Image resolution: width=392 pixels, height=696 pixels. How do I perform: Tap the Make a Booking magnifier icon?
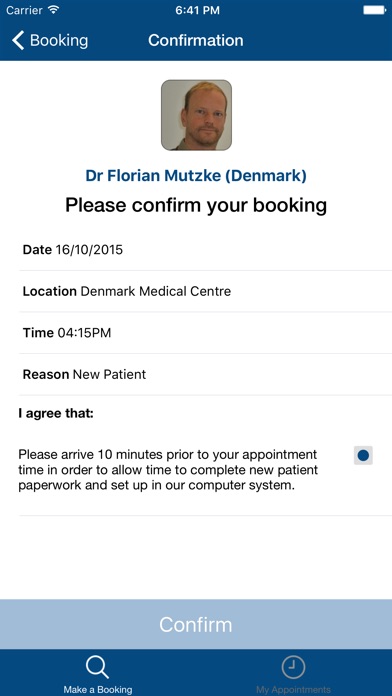tap(97, 668)
